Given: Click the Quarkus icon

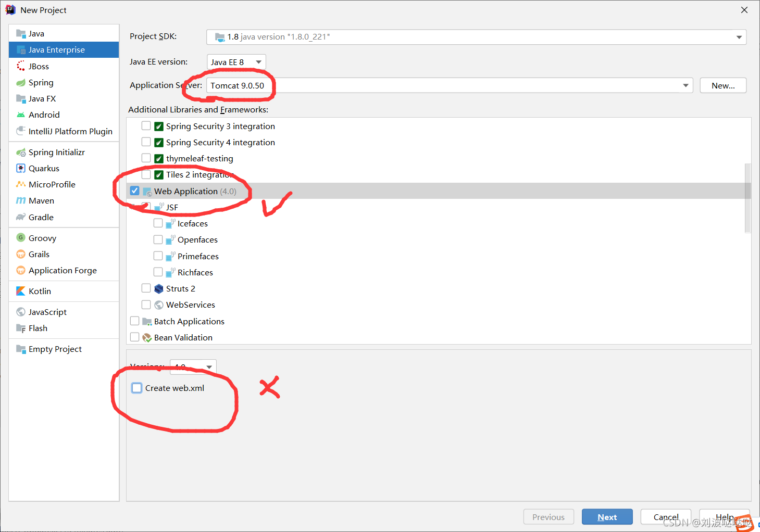Looking at the screenshot, I should tap(21, 169).
